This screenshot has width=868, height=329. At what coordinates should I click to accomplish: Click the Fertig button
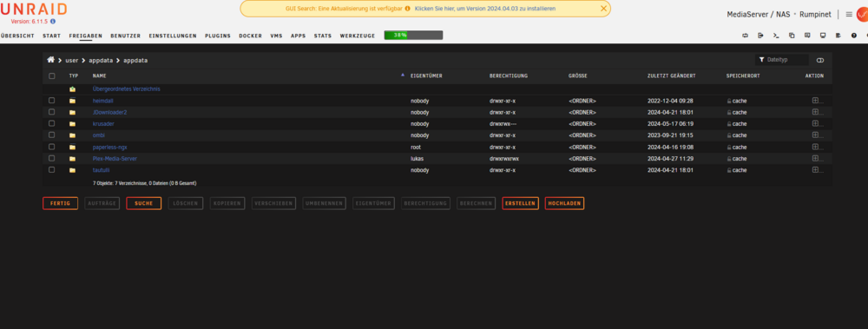point(61,203)
